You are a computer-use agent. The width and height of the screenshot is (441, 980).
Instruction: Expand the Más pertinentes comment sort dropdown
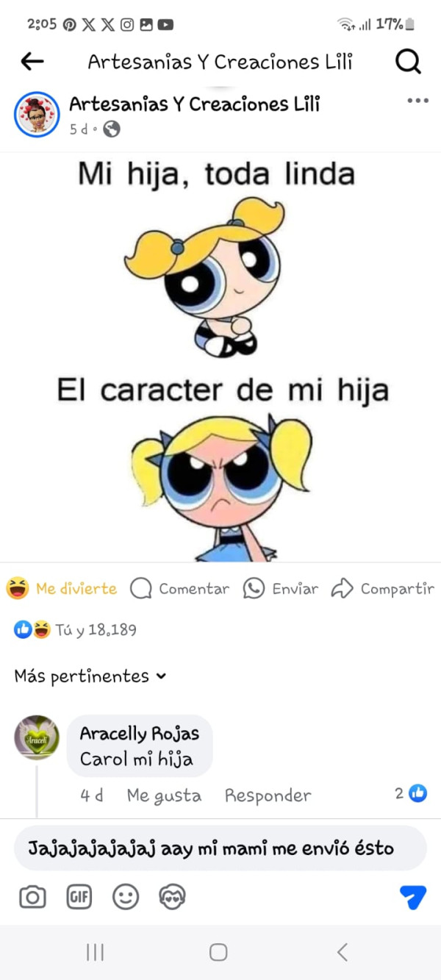pos(90,676)
